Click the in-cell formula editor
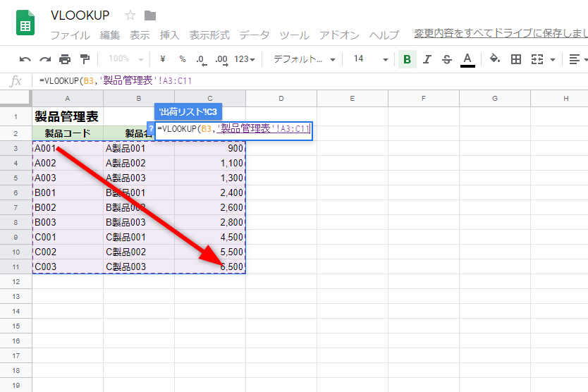 coord(233,131)
